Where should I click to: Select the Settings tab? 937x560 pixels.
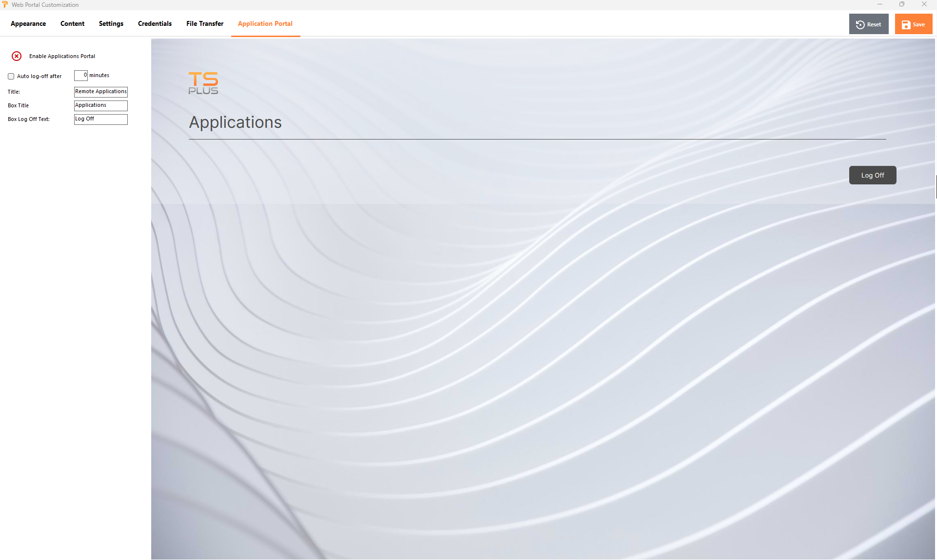point(111,23)
